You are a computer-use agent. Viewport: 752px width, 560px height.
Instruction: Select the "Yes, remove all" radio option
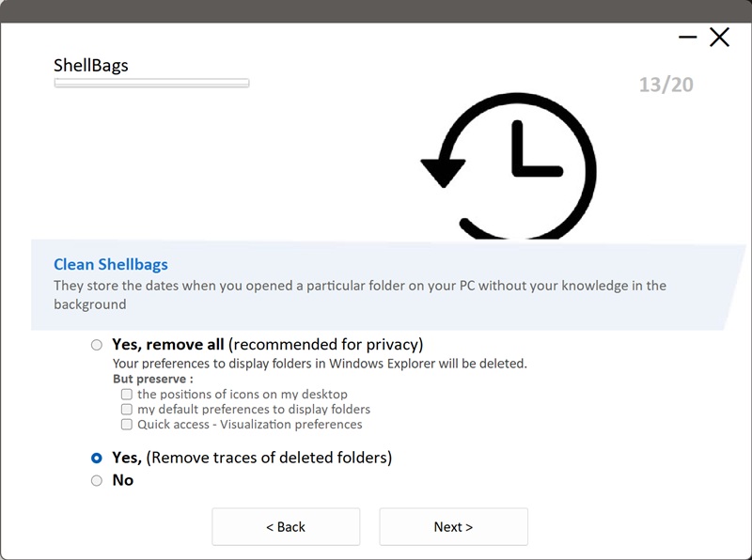(x=97, y=345)
